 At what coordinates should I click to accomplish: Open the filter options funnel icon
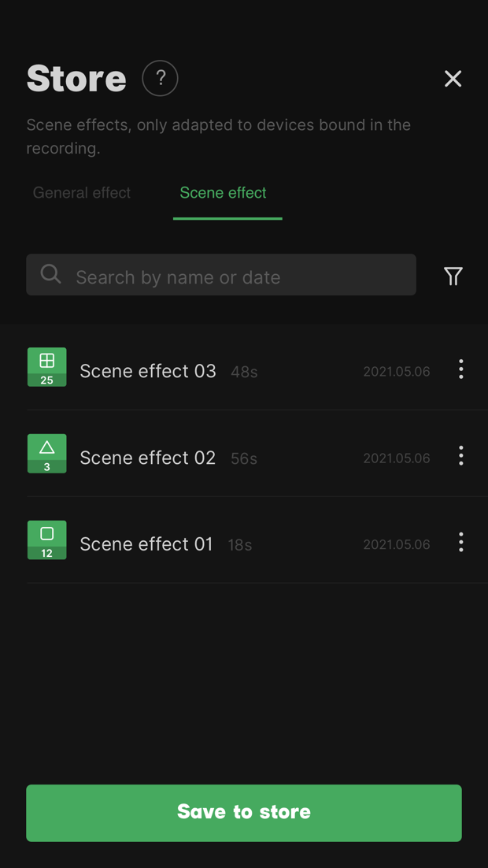click(453, 276)
